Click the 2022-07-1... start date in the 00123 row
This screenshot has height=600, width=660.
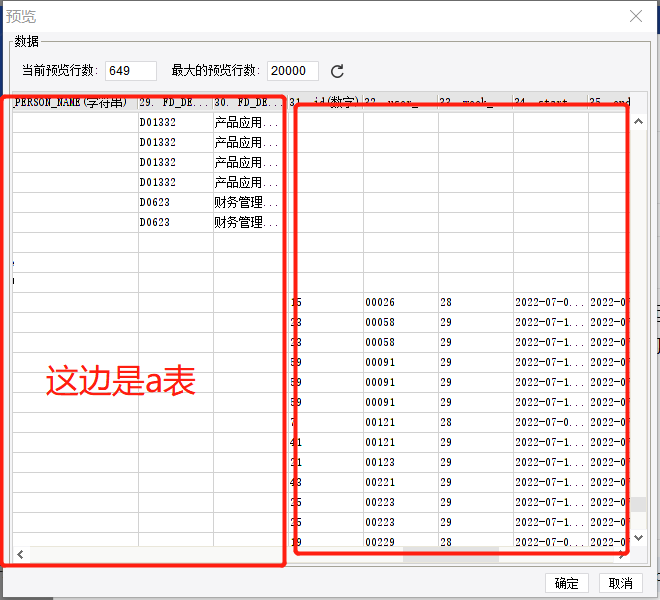coord(551,462)
